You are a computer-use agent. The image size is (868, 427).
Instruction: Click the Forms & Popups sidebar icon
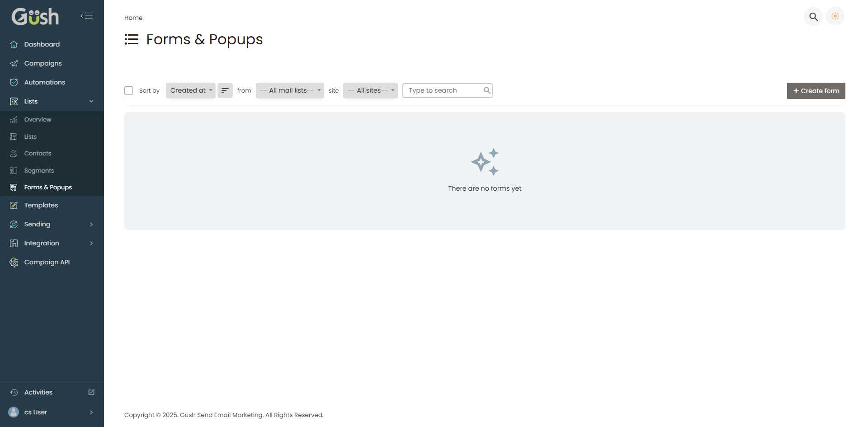tap(14, 187)
